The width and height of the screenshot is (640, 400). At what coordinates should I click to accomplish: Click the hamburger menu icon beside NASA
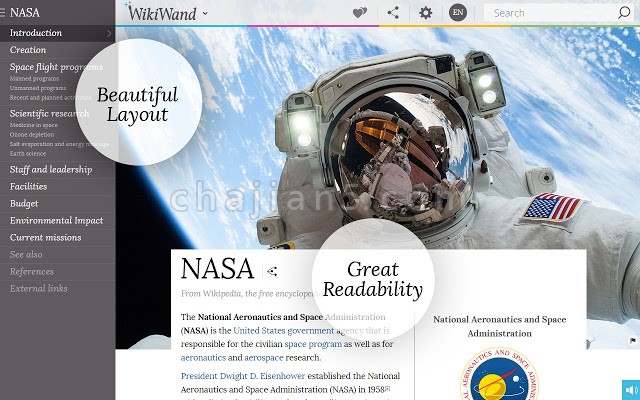pyautogui.click(x=2, y=13)
